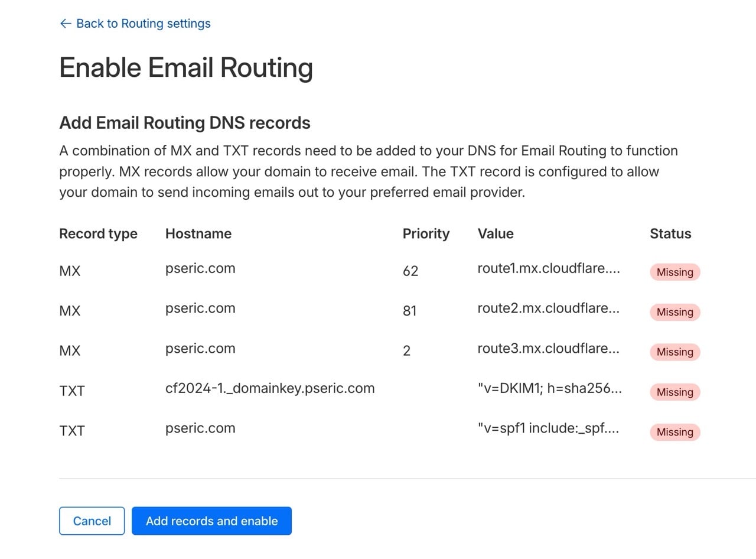756x559 pixels.
Task: Select the cf2024-1._domainkey.pseric.com hostname
Action: pyautogui.click(x=271, y=388)
